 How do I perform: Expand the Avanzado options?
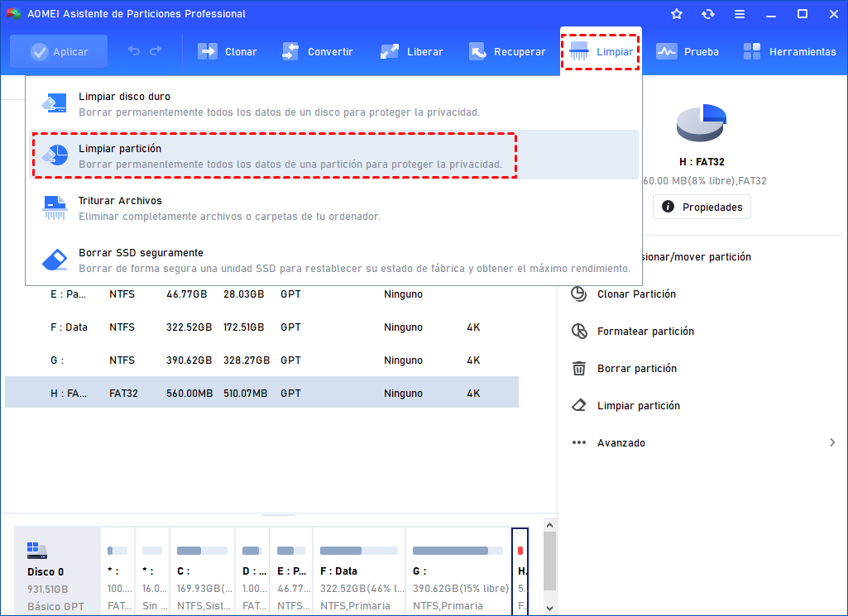pyautogui.click(x=703, y=443)
